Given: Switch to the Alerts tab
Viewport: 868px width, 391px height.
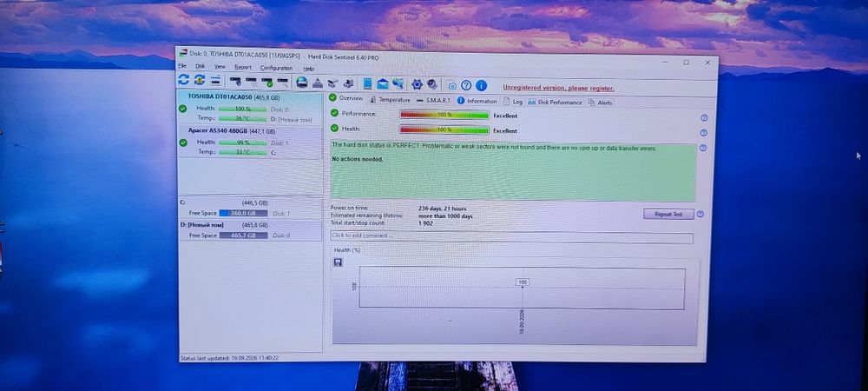Looking at the screenshot, I should pyautogui.click(x=600, y=103).
